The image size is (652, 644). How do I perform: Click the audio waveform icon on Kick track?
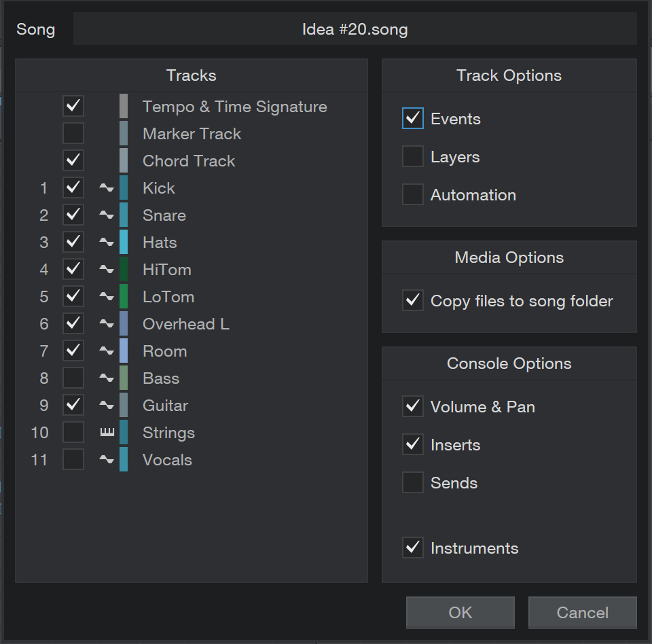(x=107, y=188)
